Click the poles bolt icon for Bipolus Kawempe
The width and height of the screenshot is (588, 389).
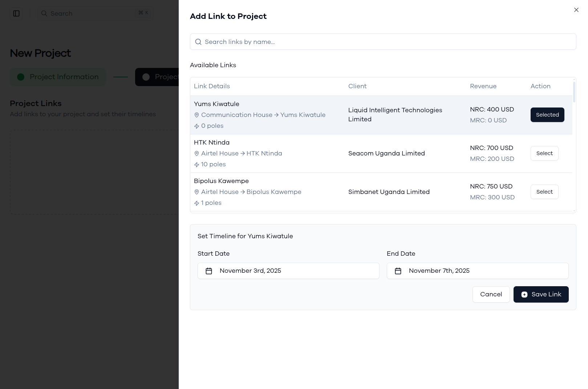point(196,203)
